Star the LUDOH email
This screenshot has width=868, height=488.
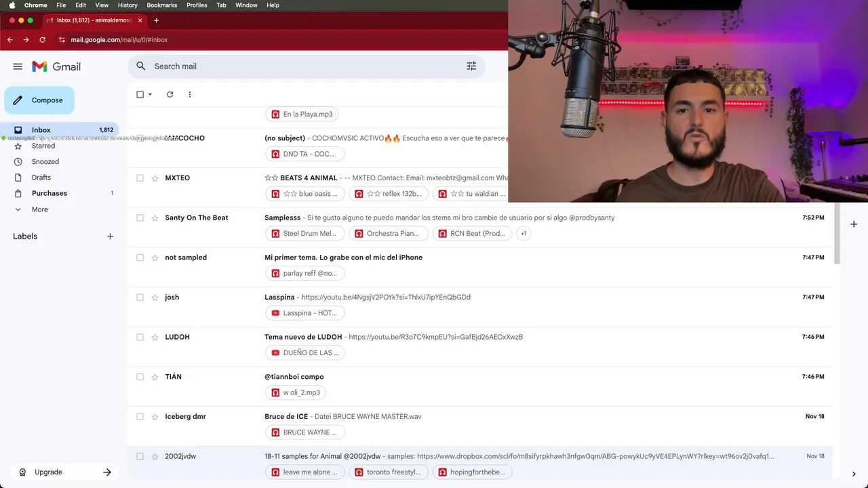155,337
